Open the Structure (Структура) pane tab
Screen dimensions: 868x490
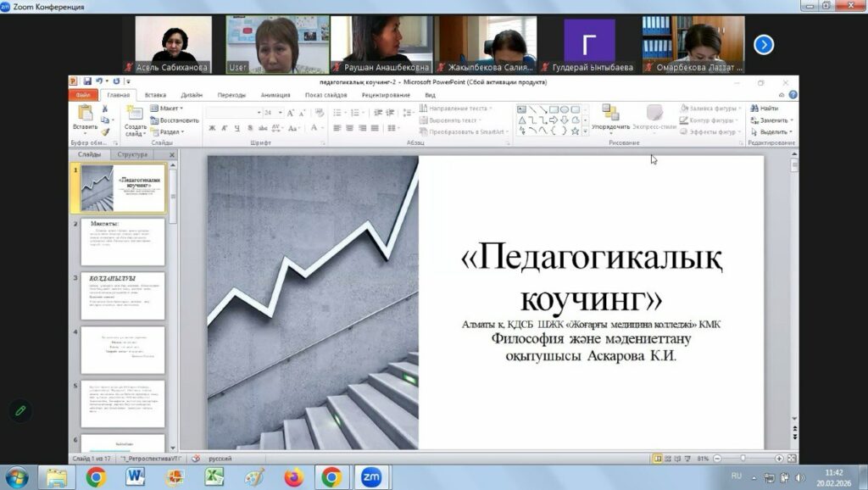point(133,154)
